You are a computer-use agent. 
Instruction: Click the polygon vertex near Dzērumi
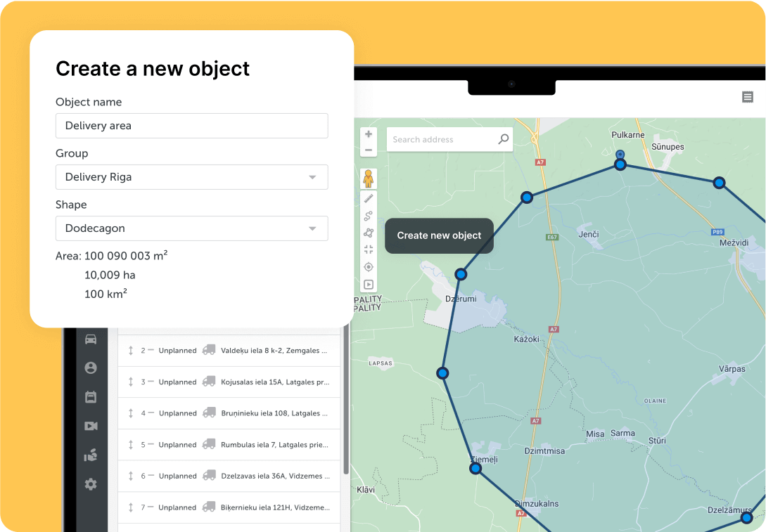[461, 274]
